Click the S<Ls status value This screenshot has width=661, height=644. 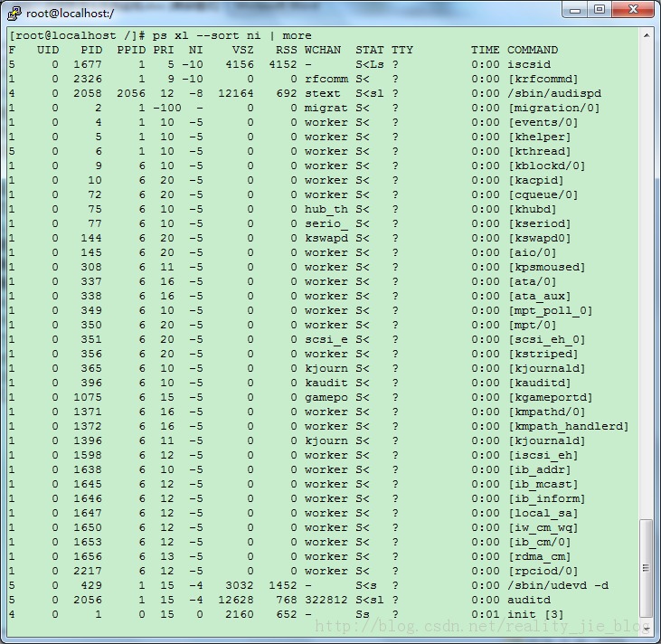tap(369, 64)
